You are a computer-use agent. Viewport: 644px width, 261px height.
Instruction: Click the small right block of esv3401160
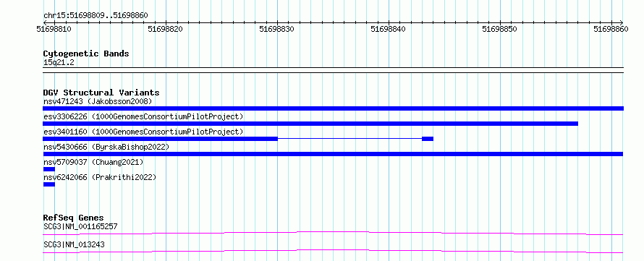point(428,139)
